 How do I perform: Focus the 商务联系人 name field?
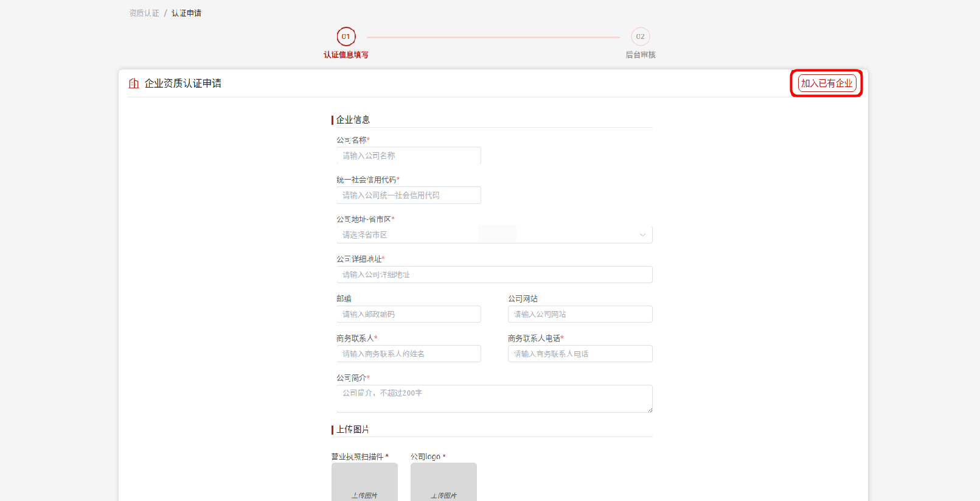click(408, 354)
